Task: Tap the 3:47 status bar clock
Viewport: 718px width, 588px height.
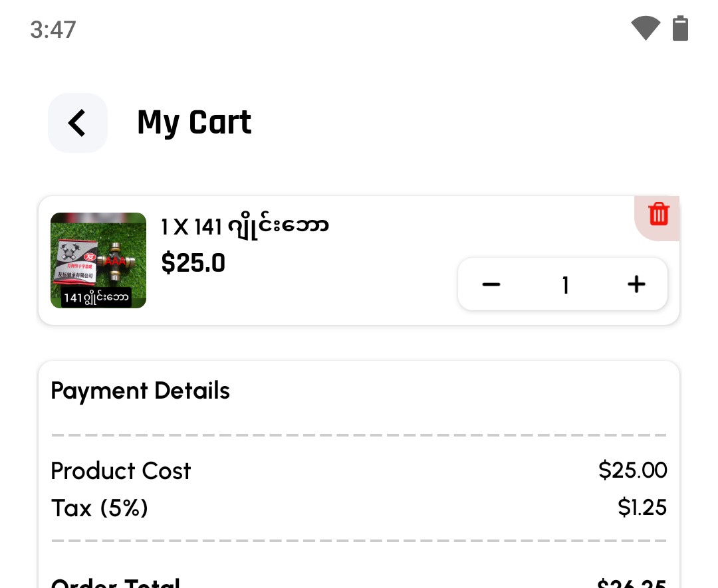Action: pos(53,30)
